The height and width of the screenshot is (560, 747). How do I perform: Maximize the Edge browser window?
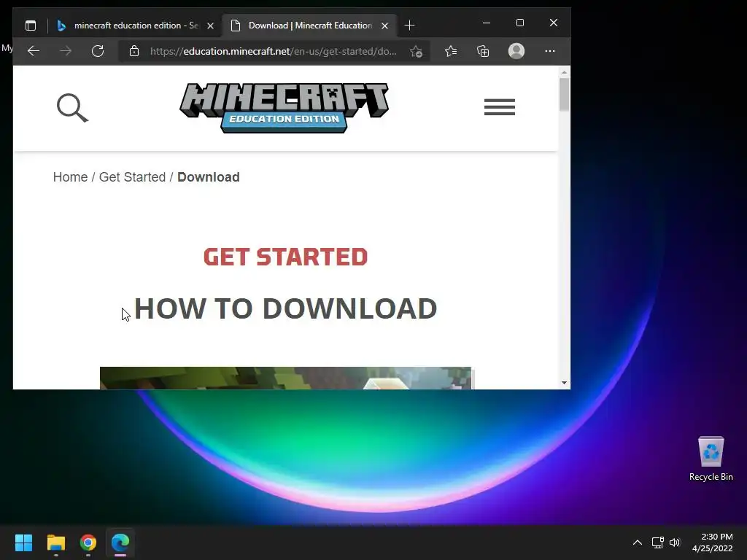519,23
